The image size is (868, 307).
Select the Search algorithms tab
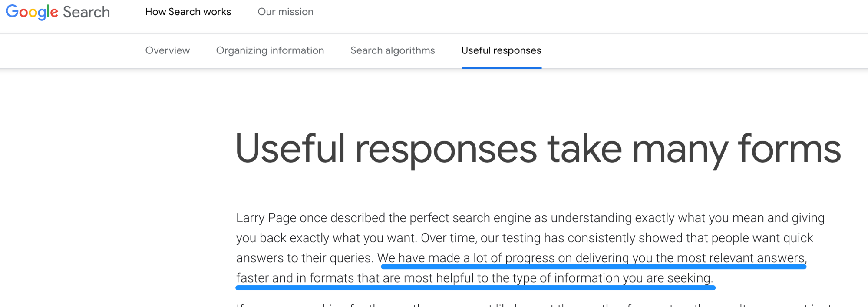pos(393,50)
